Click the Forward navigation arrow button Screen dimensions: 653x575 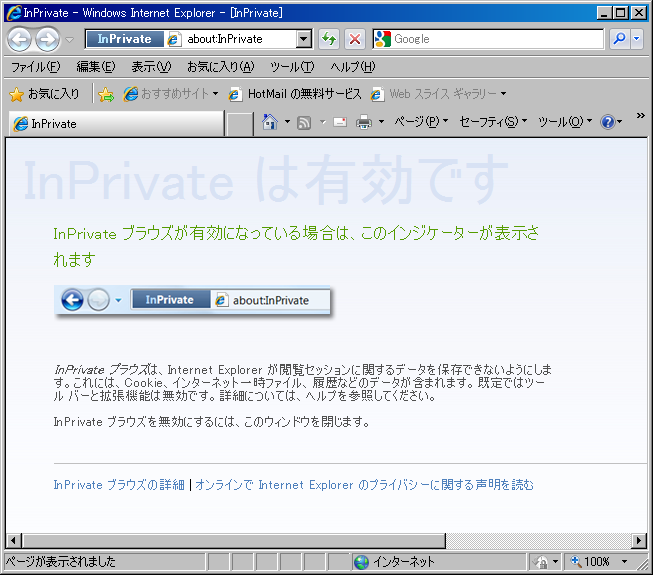click(x=47, y=40)
